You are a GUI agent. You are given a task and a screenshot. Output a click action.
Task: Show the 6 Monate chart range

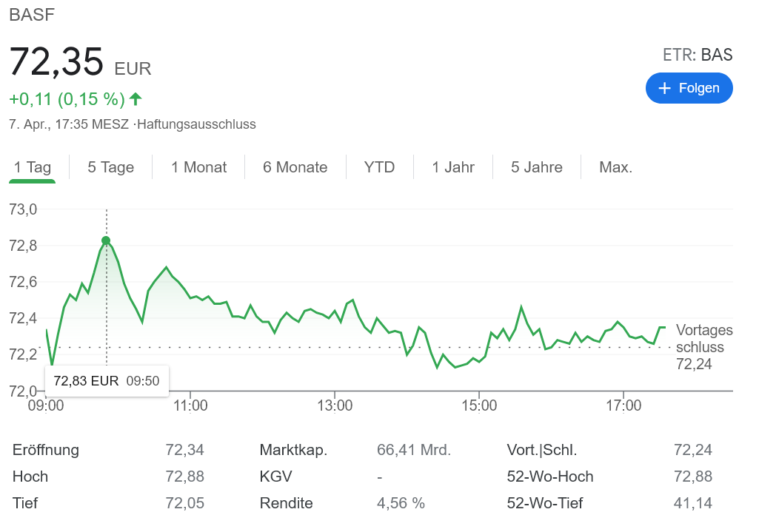295,167
